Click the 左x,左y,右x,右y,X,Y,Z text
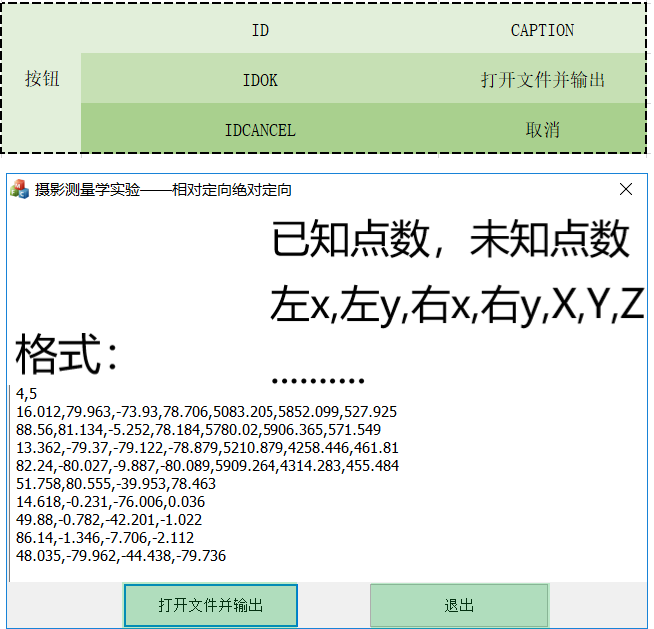This screenshot has height=629, width=654. (458, 304)
